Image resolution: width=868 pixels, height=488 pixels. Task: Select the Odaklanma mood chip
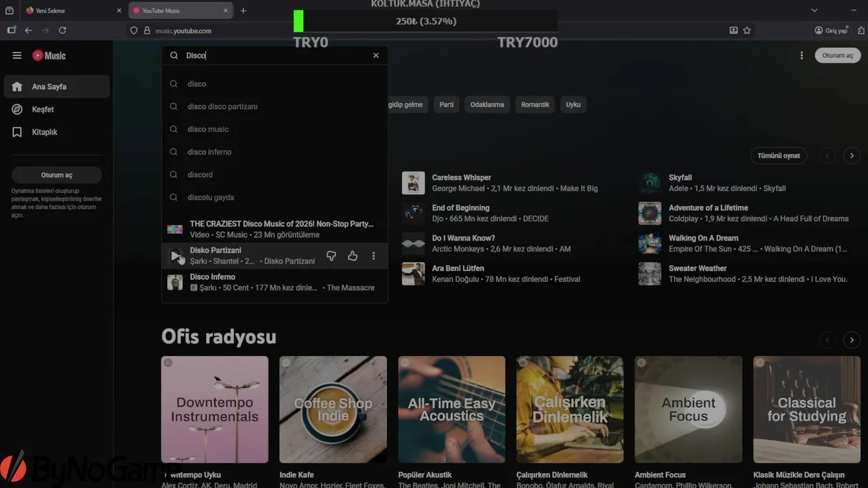coord(487,104)
